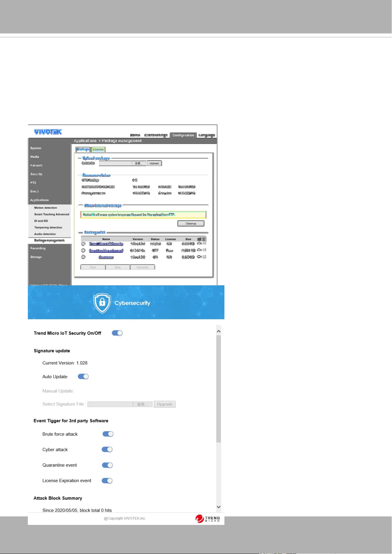Screen dimensions: 392x554
Task: Click scrollbar up arrow in Cybersecurity panel
Action: [219, 331]
